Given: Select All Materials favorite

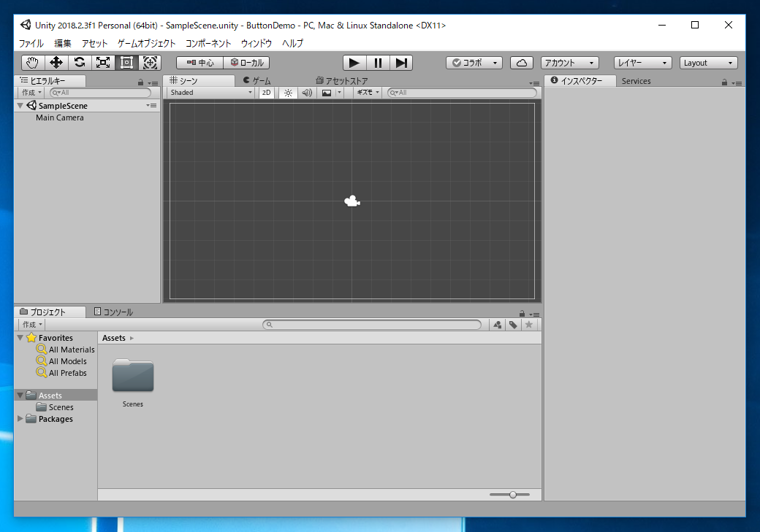Looking at the screenshot, I should tap(65, 349).
